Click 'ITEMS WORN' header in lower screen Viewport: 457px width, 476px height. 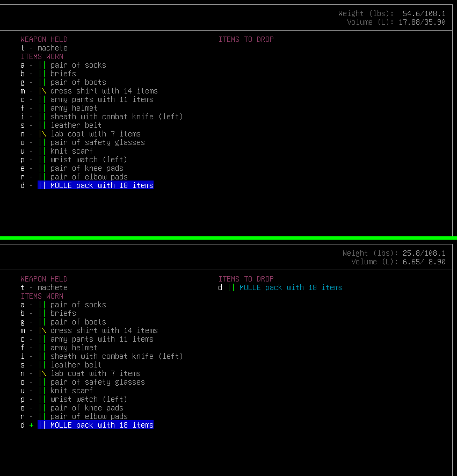pos(42,296)
